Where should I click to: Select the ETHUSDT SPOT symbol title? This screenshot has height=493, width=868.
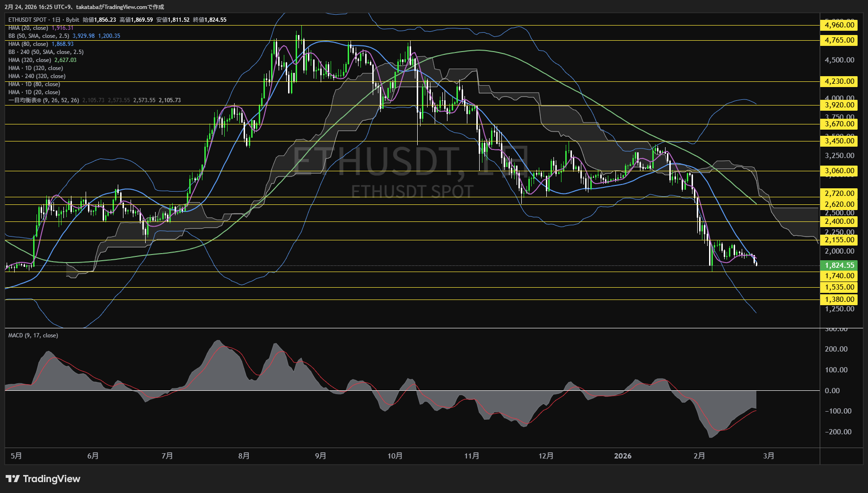27,20
